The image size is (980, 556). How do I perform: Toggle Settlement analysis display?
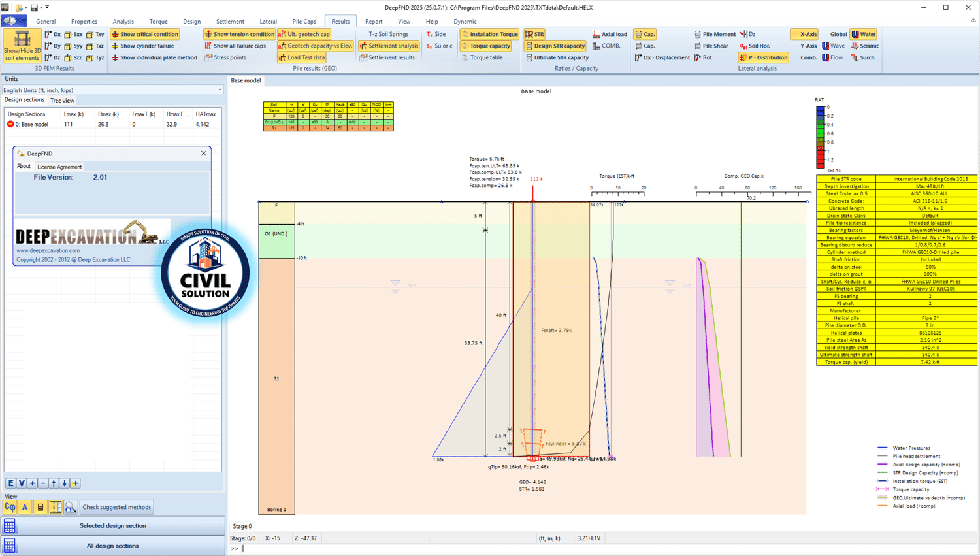(x=389, y=46)
